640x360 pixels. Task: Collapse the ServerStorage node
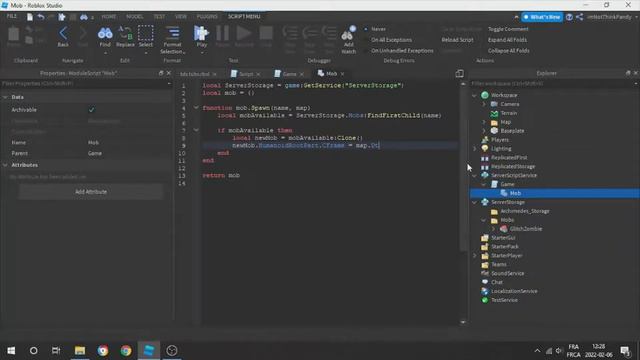pos(474,202)
